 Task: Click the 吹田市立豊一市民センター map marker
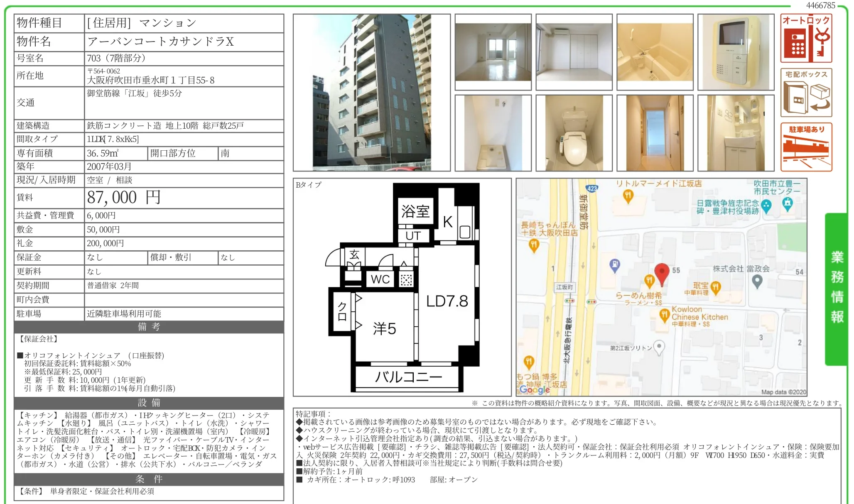click(x=787, y=204)
